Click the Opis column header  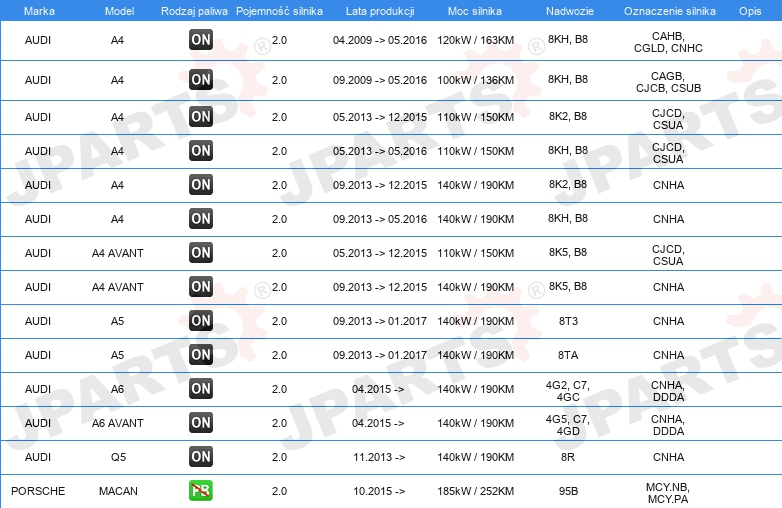750,11
